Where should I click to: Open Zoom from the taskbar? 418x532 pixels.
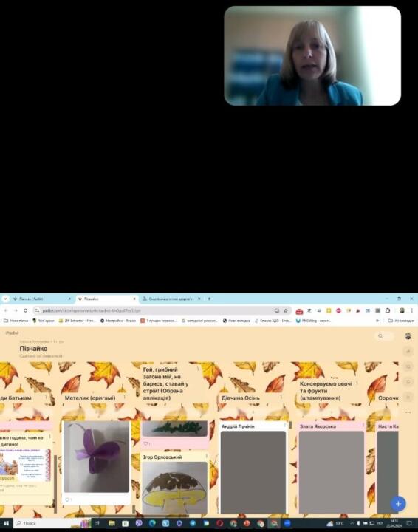tap(287, 523)
